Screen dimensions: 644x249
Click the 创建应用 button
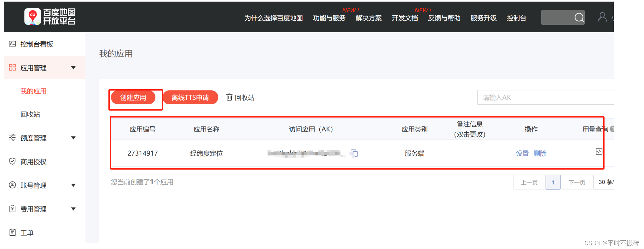coord(133,97)
